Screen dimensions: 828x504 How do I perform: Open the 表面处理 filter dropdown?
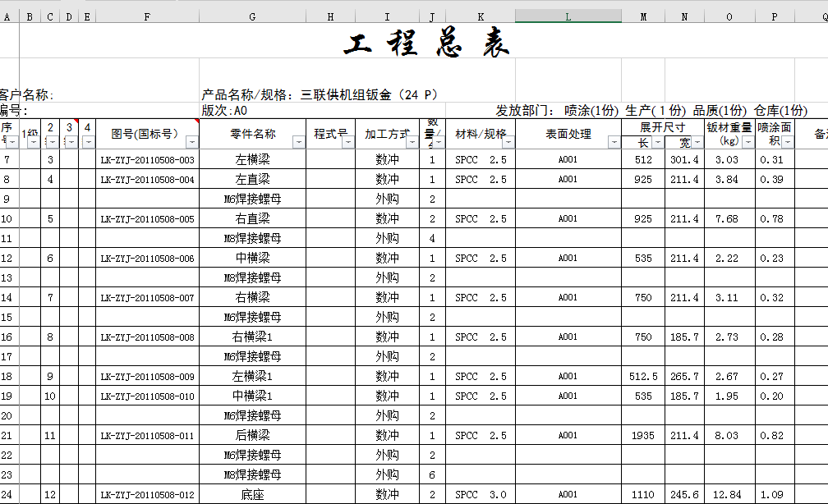(x=614, y=142)
